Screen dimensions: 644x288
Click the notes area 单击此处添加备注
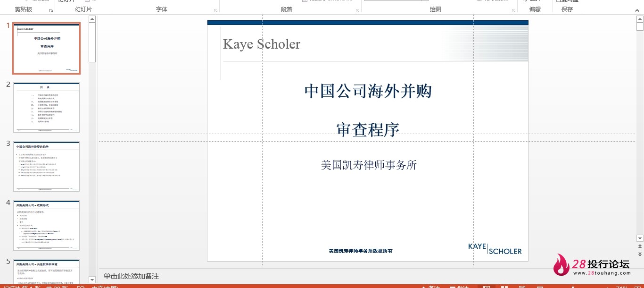(x=131, y=276)
